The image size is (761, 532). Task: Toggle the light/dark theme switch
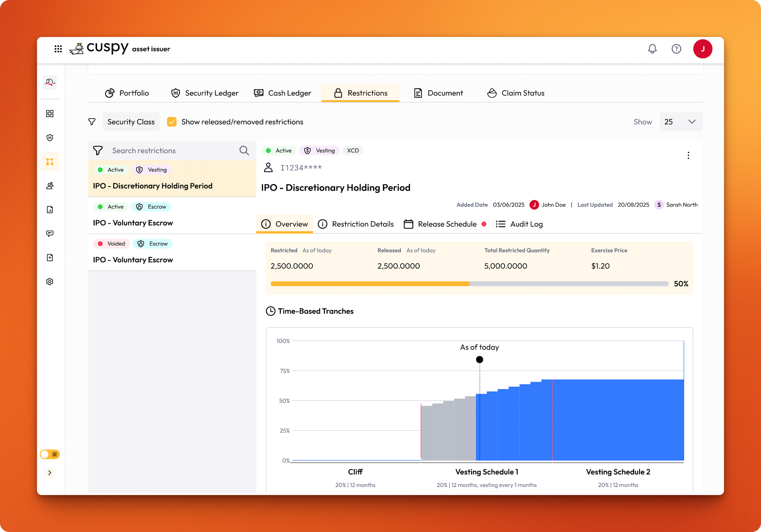point(50,454)
